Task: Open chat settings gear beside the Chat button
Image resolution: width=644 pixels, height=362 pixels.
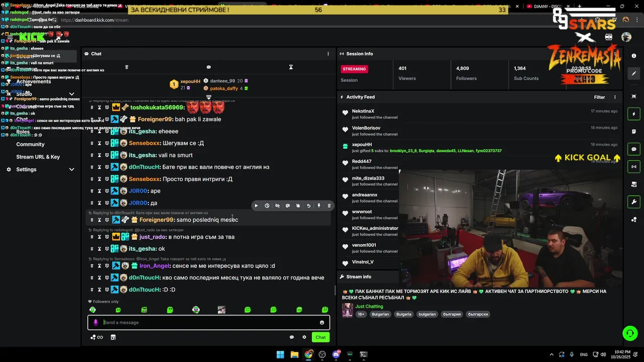Action: [x=304, y=337]
